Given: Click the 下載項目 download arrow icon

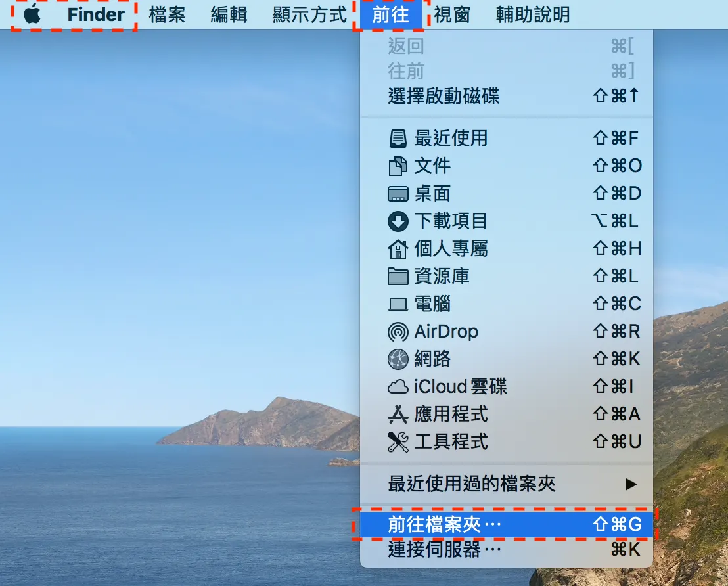Looking at the screenshot, I should pyautogui.click(x=398, y=221).
